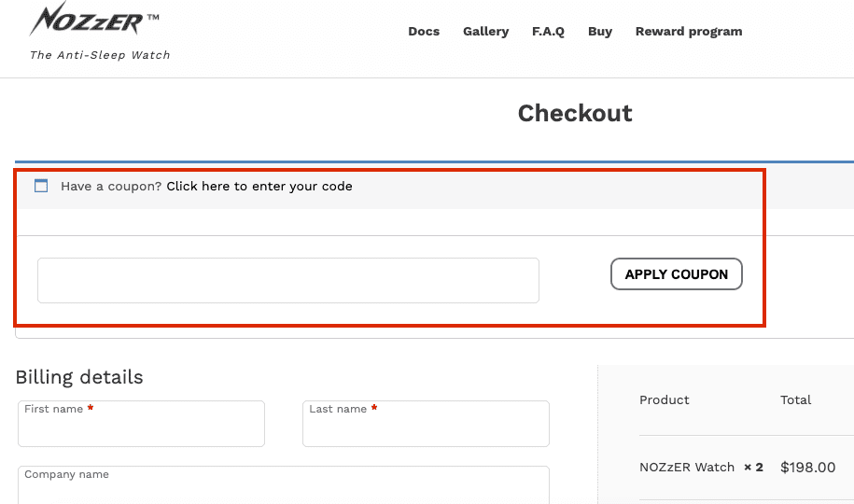Image resolution: width=854 pixels, height=504 pixels.
Task: Open the Docs menu item
Action: click(424, 32)
